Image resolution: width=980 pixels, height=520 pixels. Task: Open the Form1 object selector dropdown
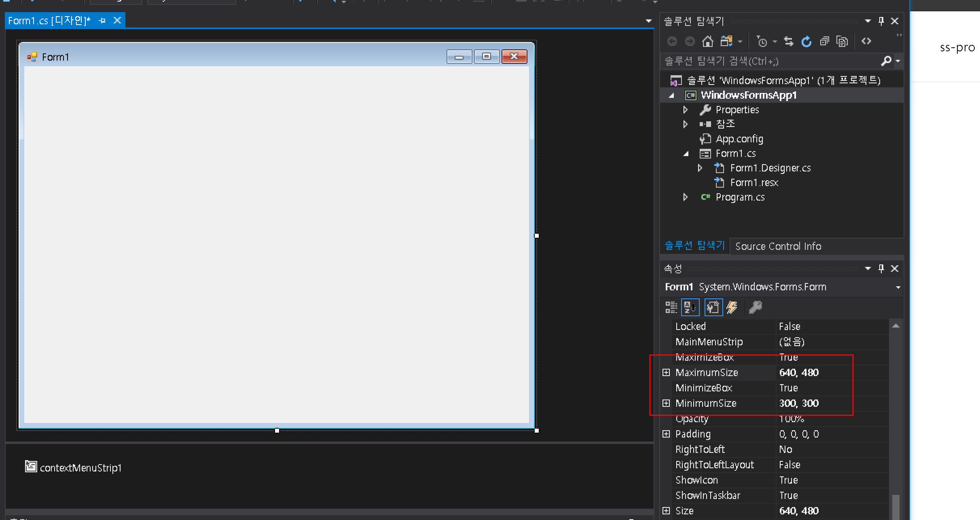tap(898, 287)
